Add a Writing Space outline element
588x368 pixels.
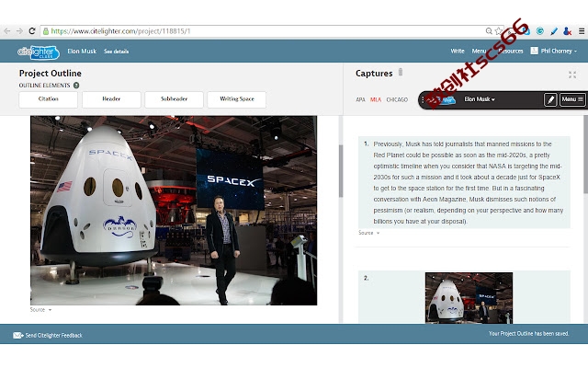[237, 99]
